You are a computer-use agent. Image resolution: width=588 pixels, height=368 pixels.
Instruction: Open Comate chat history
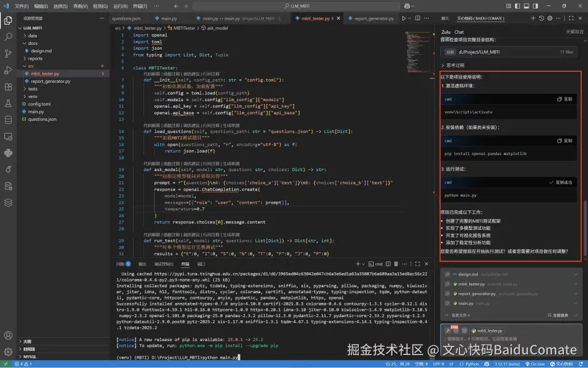point(541,18)
